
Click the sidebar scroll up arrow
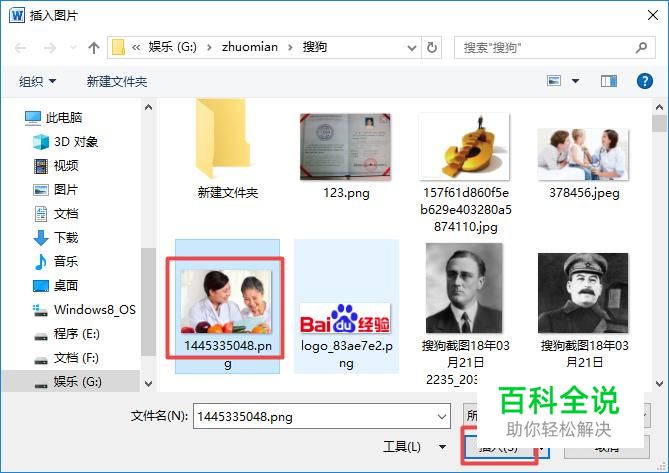coord(148,107)
